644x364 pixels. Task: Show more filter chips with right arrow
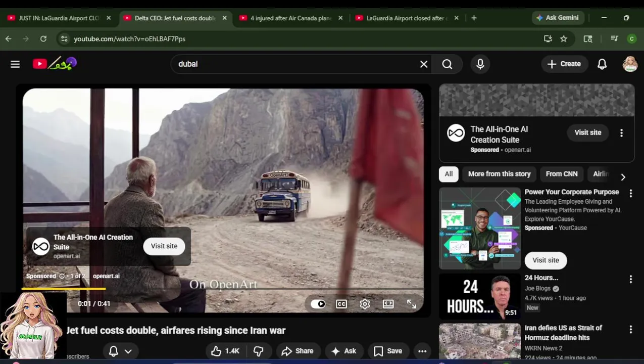pyautogui.click(x=623, y=177)
